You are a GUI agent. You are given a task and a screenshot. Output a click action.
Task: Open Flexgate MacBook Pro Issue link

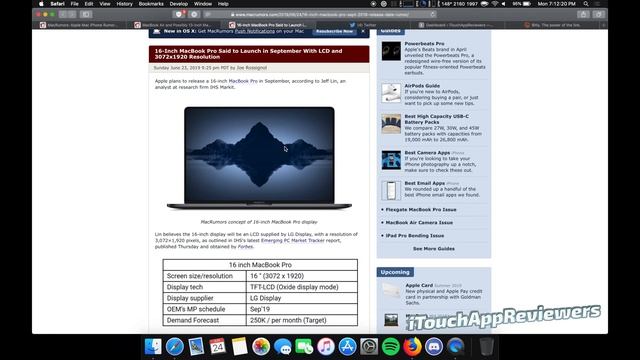tap(421, 209)
